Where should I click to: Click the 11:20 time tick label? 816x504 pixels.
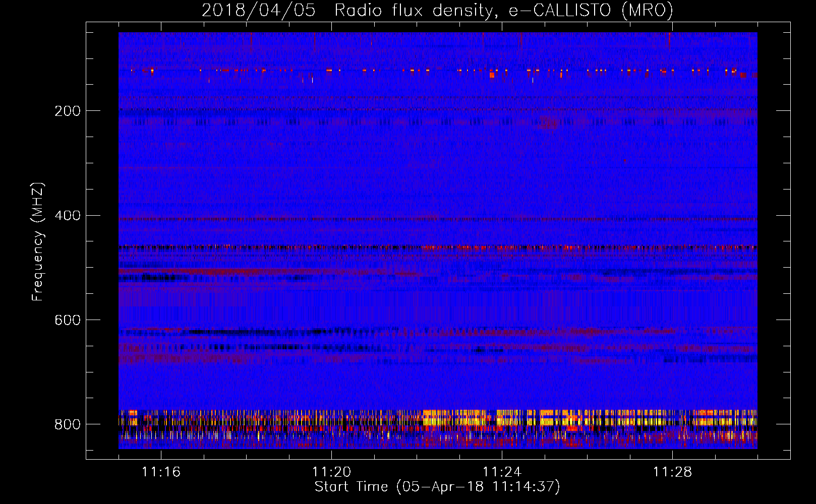[331, 472]
